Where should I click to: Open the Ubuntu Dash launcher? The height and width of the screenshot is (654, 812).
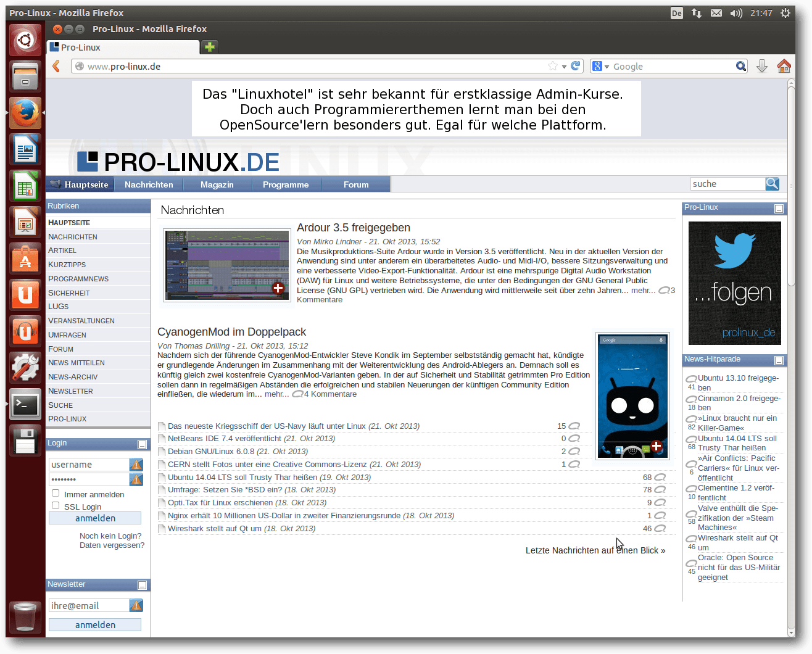point(25,41)
